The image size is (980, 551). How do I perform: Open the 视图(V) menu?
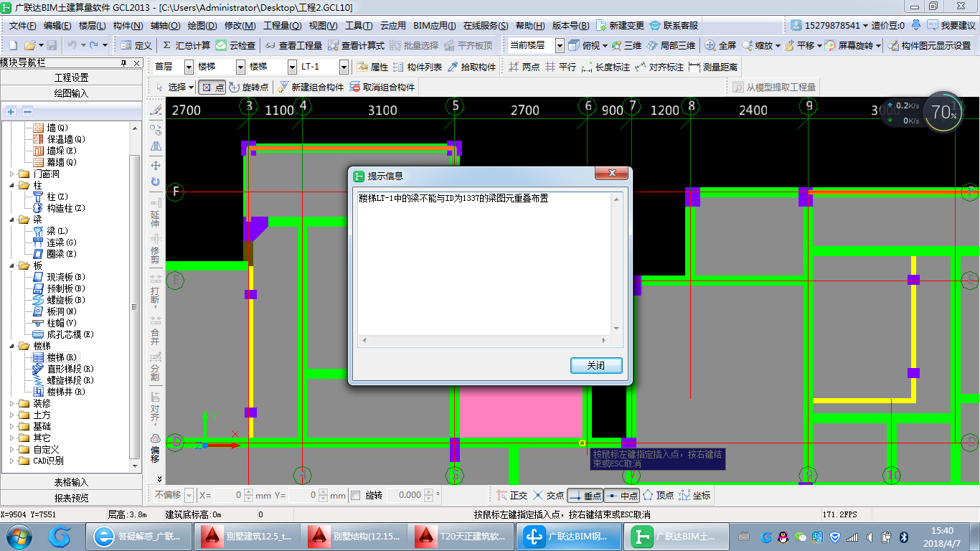(x=323, y=25)
